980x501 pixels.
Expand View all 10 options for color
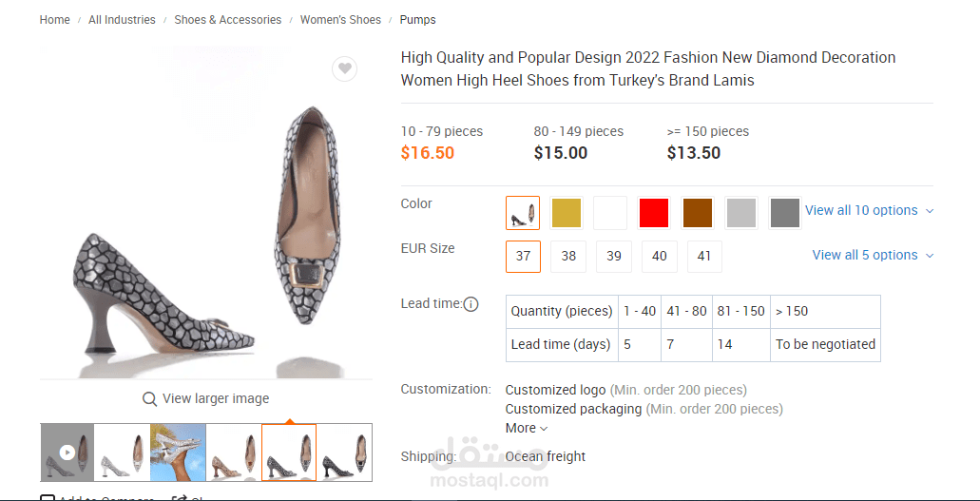click(869, 211)
